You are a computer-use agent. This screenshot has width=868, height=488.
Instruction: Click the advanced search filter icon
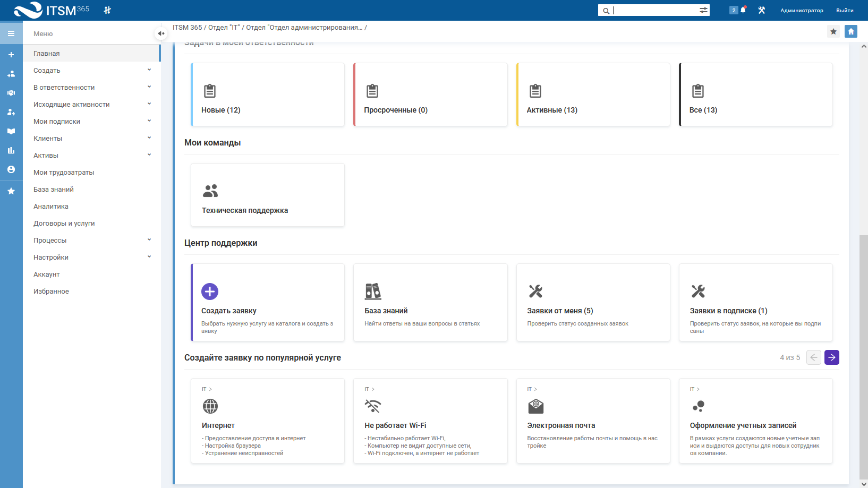pyautogui.click(x=703, y=10)
